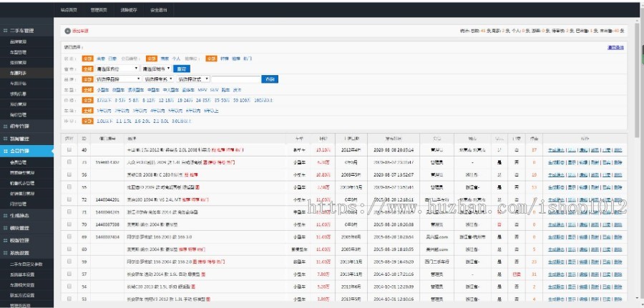
Task: Filter car type by SUV
Action: click(213, 90)
